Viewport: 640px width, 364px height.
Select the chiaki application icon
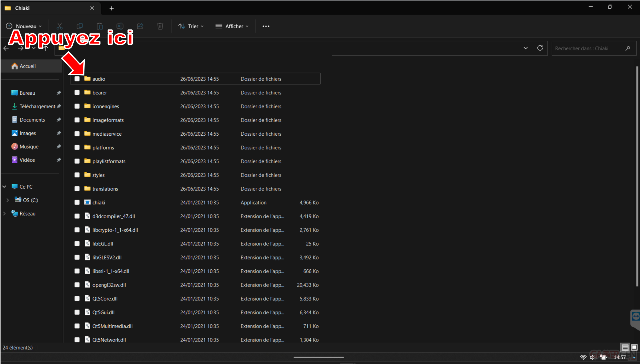(x=87, y=202)
